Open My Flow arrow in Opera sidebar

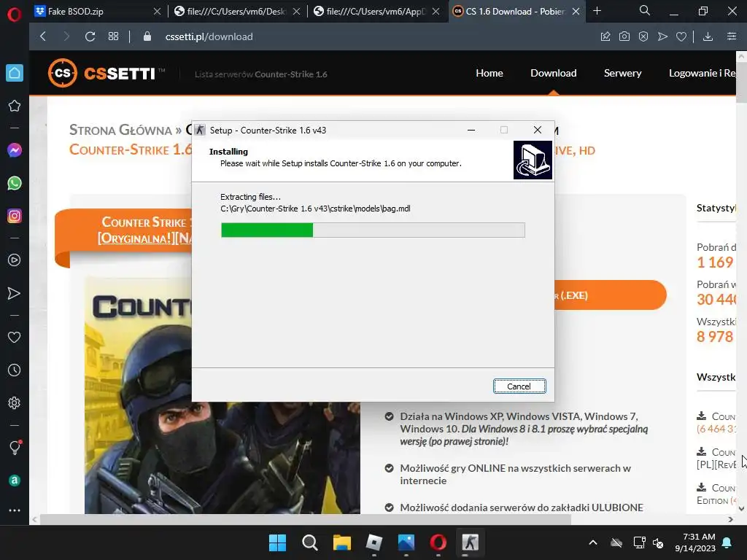(x=15, y=293)
